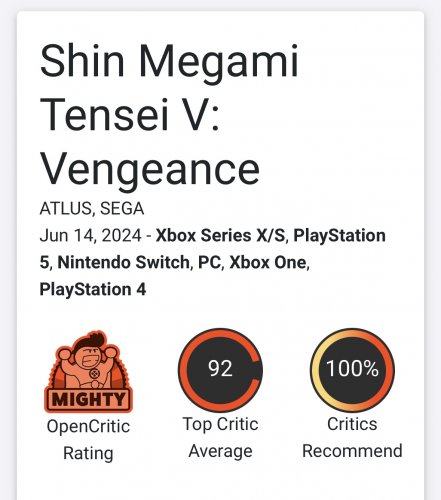
Task: Open the PlayStation 4 platform link
Action: tap(93, 289)
